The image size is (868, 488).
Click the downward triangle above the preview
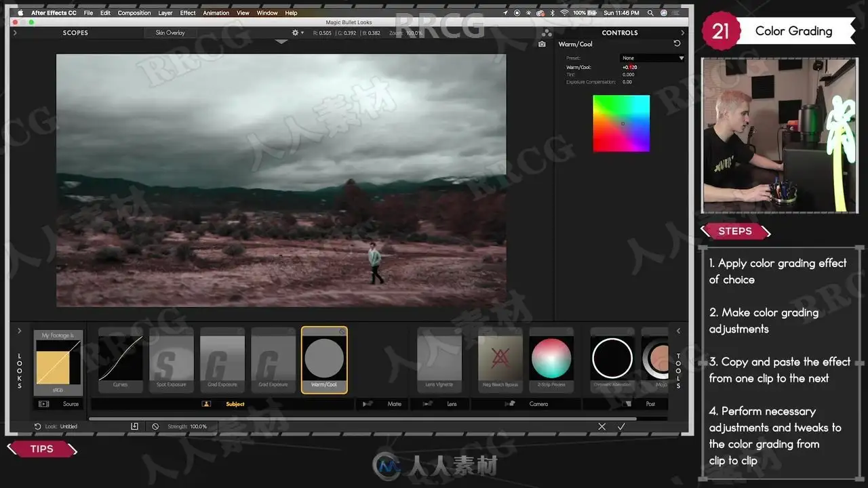point(281,41)
